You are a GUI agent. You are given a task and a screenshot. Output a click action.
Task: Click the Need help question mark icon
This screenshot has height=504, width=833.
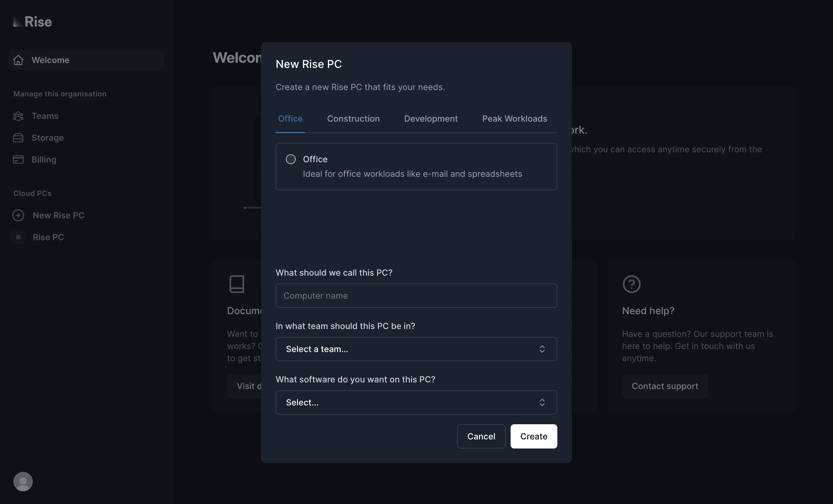pos(631,284)
